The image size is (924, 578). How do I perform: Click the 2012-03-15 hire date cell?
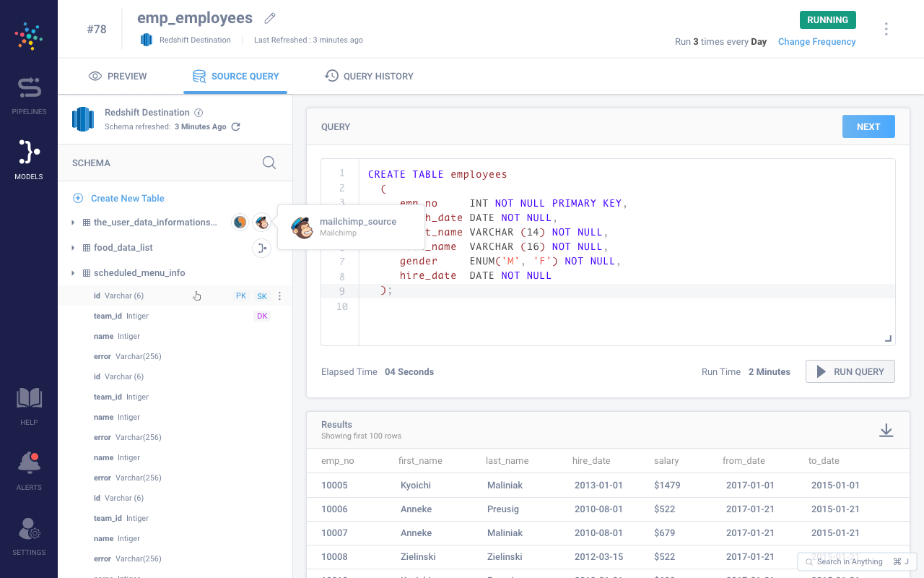598,557
